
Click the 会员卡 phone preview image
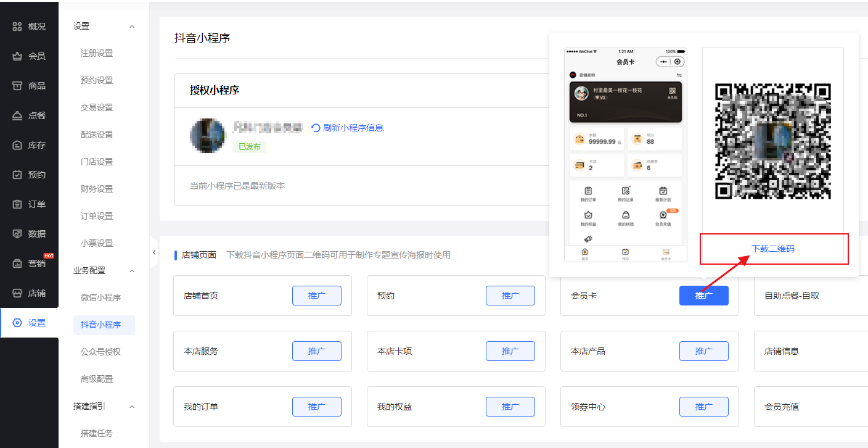(x=625, y=155)
